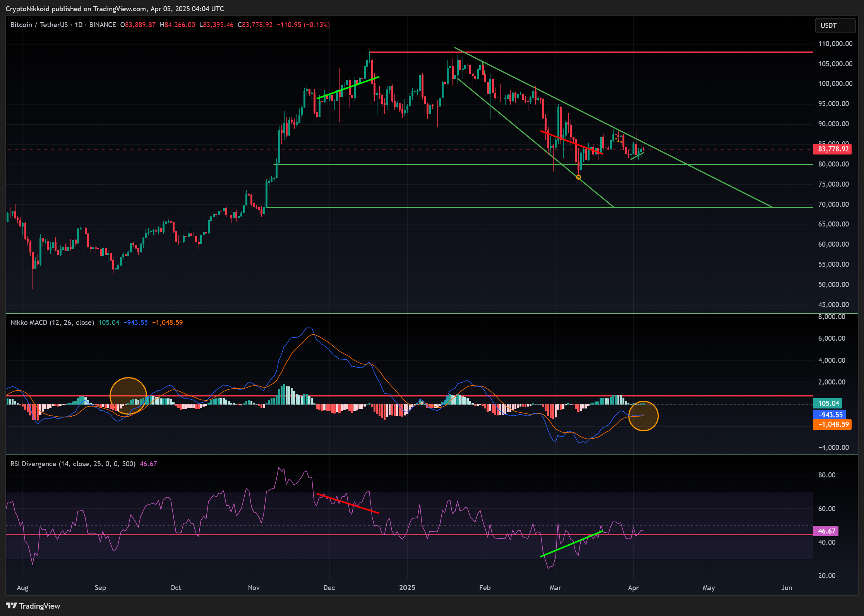Click the Bitcoin / TetherUS symbol title
This screenshot has width=864, height=616.
pyautogui.click(x=39, y=25)
